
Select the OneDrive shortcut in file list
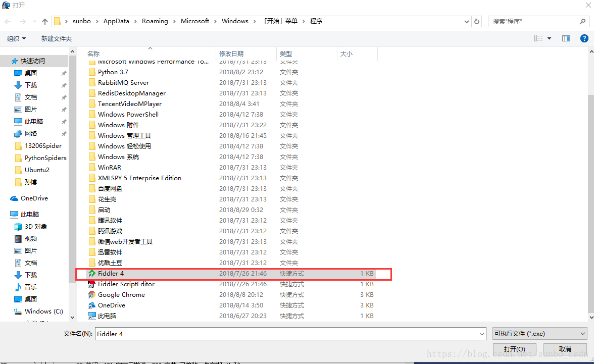click(111, 305)
